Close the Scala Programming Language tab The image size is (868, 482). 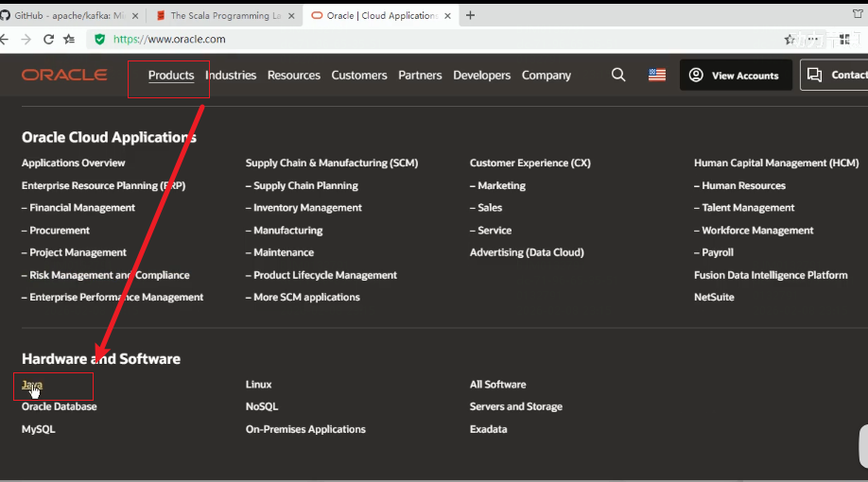point(291,16)
